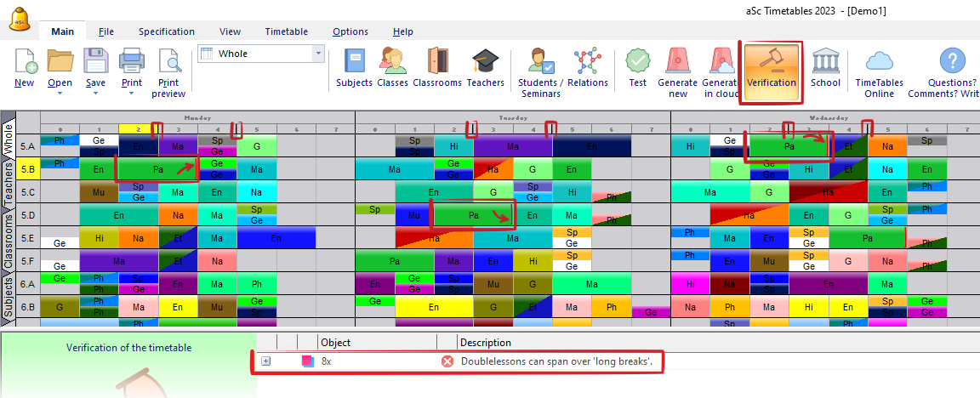
Task: Click Generate in cloud icon
Action: click(721, 61)
